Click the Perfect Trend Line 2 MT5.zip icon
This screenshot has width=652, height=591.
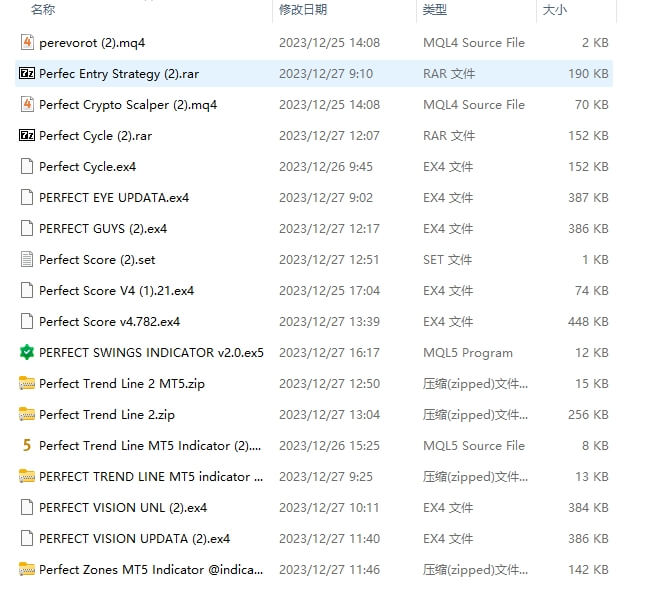27,383
